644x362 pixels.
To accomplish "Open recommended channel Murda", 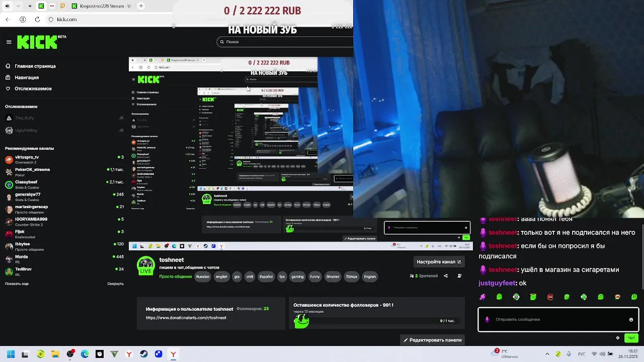I will [64, 259].
